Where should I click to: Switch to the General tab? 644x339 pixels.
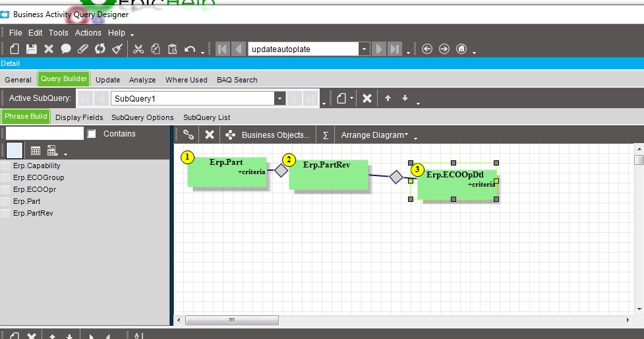coord(18,80)
